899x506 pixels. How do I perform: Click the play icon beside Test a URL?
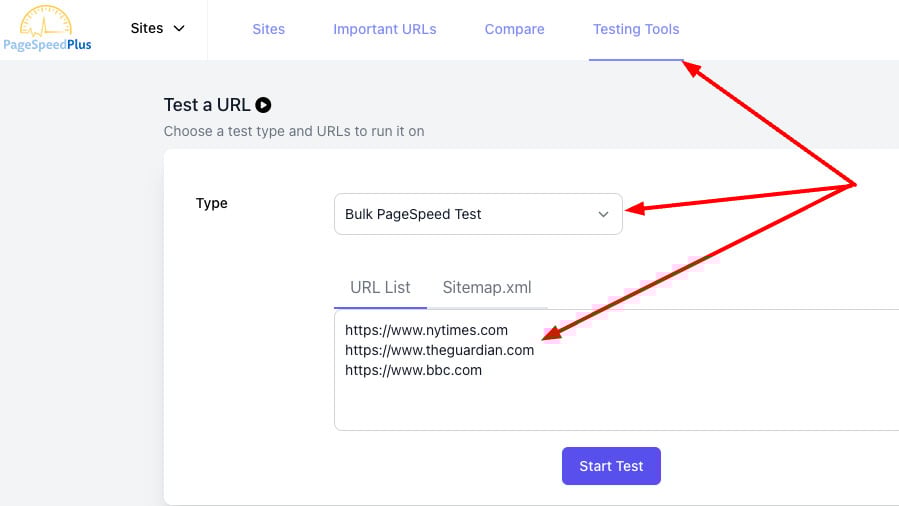click(x=263, y=105)
